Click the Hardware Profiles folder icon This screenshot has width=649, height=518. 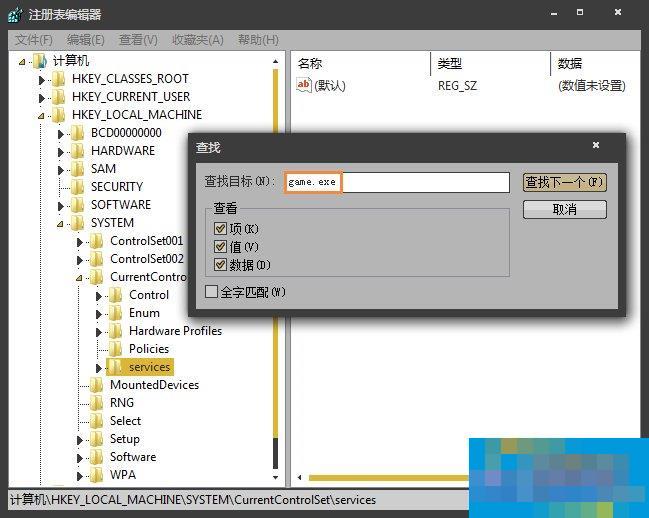(x=115, y=331)
